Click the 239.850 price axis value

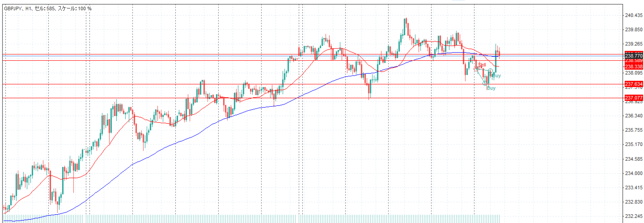[x=633, y=30]
